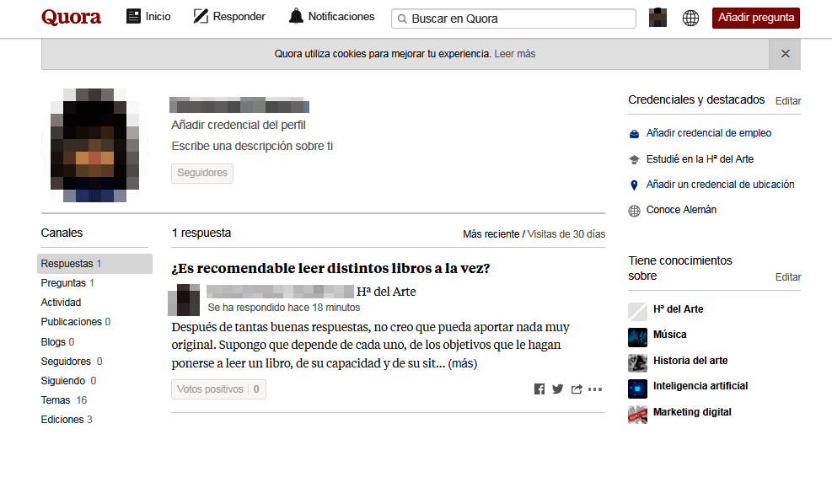The width and height of the screenshot is (832, 504).
Task: Click the globe language selector icon
Action: [x=690, y=17]
